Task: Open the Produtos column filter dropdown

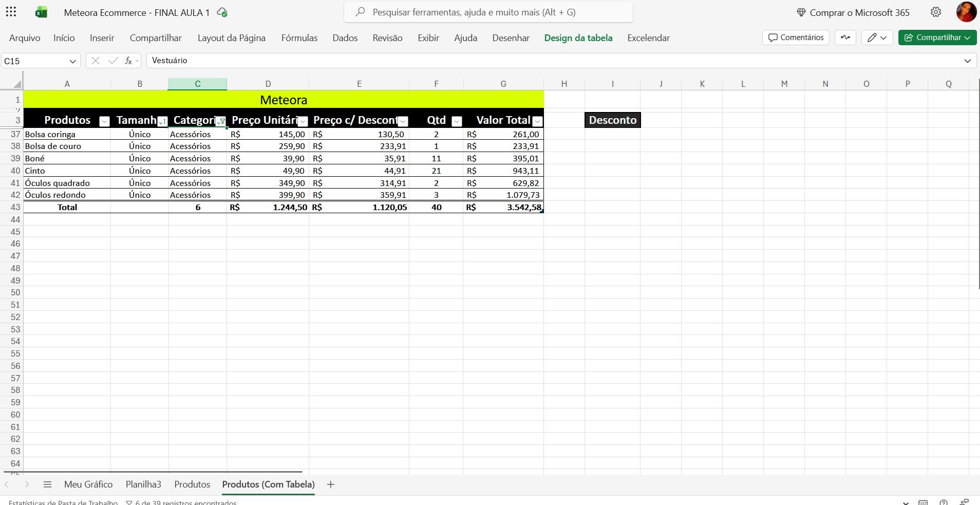Action: (104, 121)
